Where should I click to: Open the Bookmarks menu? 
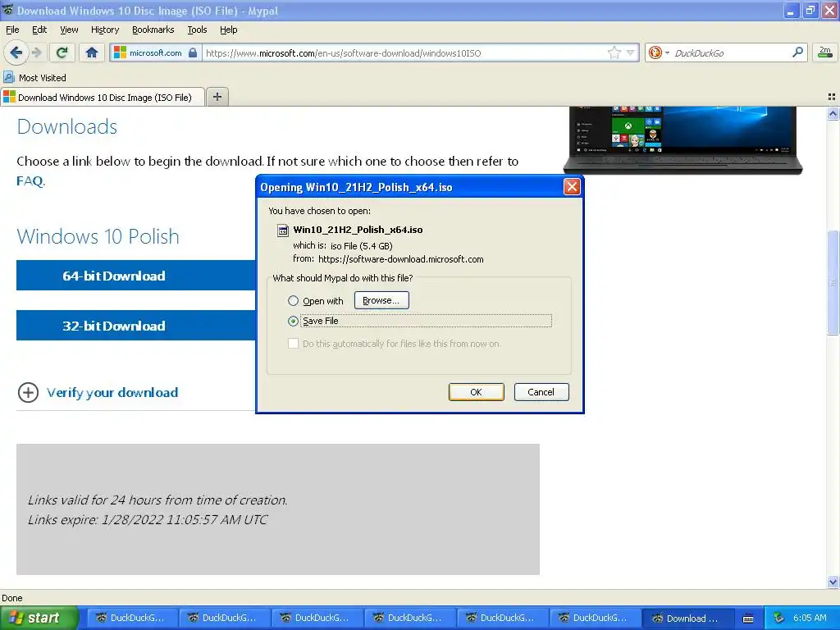153,30
